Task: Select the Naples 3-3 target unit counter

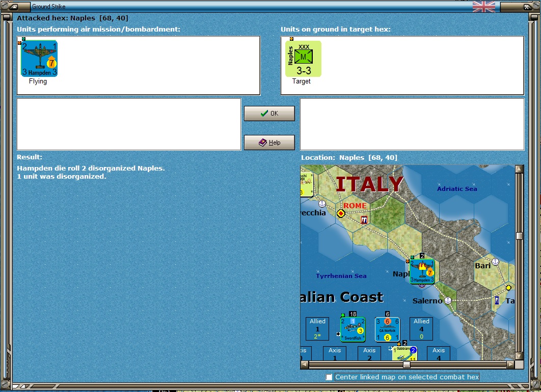Action: (303, 59)
